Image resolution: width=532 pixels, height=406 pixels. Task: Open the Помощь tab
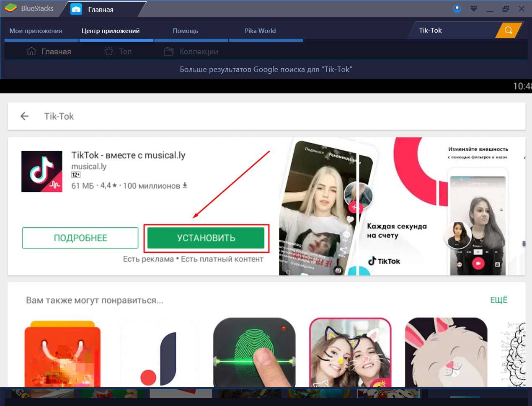[185, 31]
